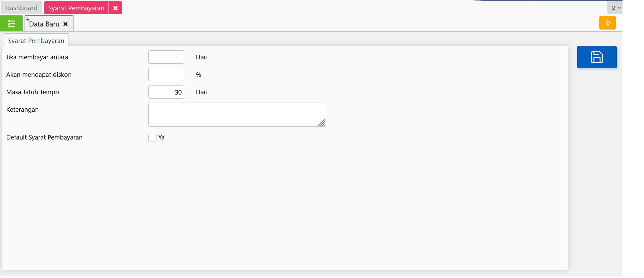Click the Keterangan textarea resize handle
This screenshot has width=644, height=278.
[x=322, y=123]
